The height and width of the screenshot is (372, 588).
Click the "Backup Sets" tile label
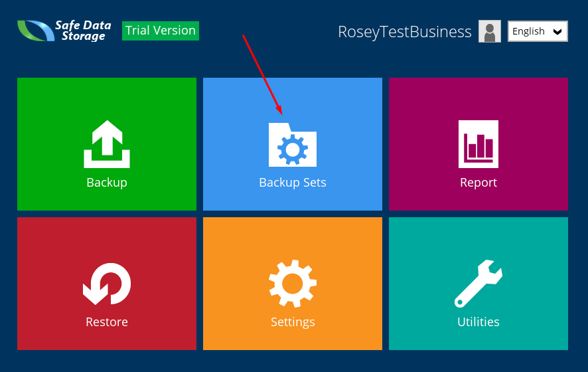tap(293, 183)
